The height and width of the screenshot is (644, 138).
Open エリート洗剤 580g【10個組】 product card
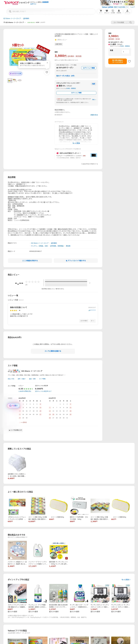point(38,510)
